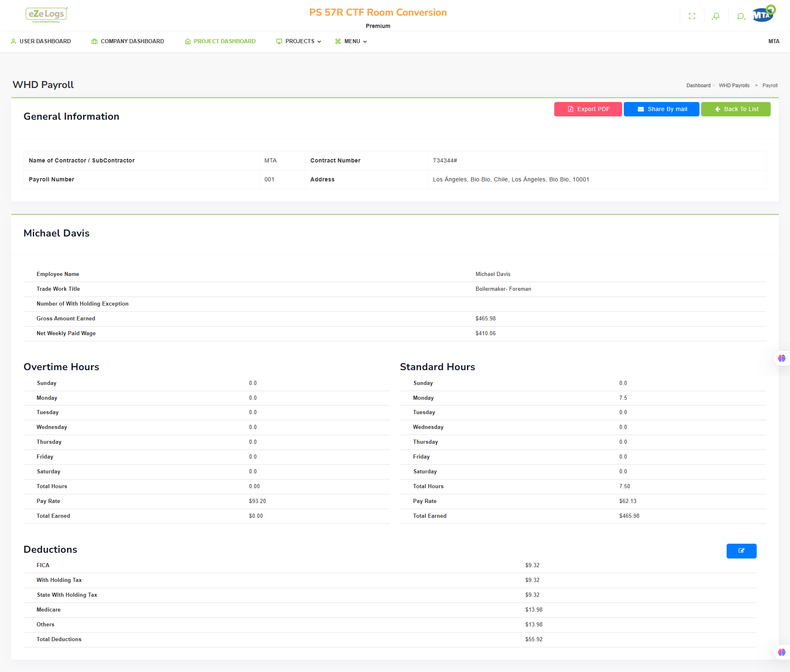
Task: Open the Company Dashboard tab
Action: click(x=128, y=41)
